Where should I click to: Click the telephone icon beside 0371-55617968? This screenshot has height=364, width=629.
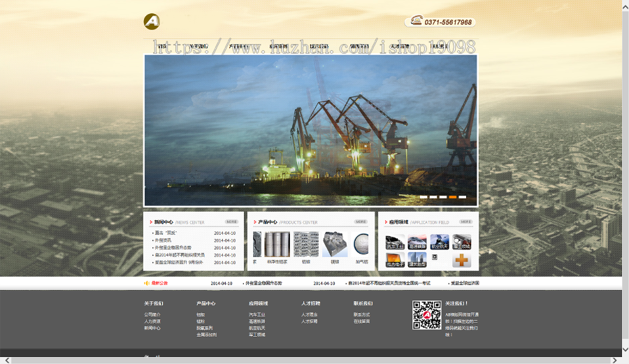click(x=417, y=20)
